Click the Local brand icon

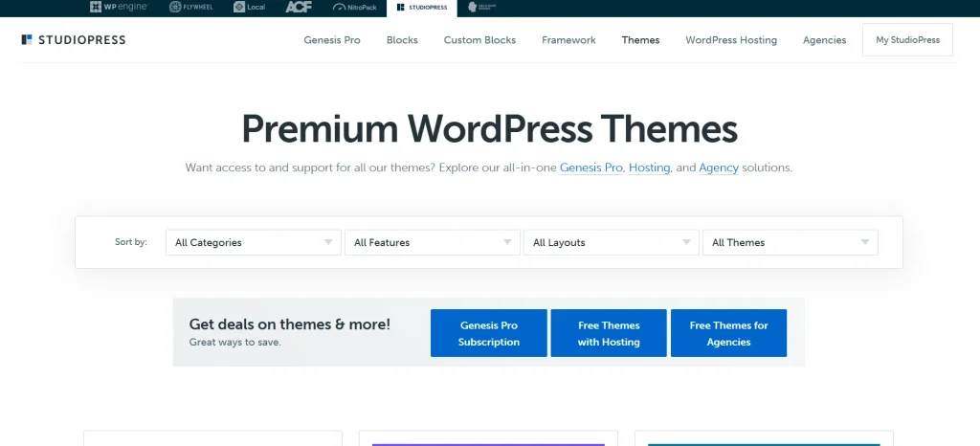(250, 8)
